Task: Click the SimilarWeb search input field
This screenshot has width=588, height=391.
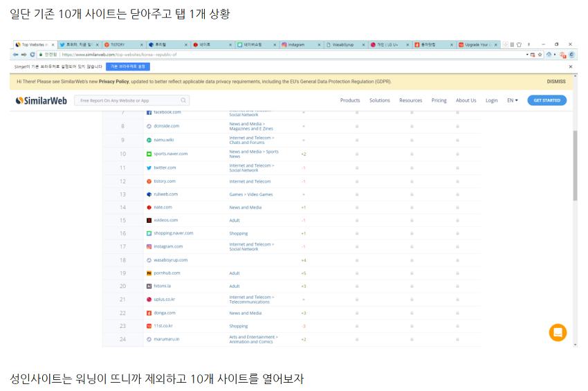Action: (128, 100)
